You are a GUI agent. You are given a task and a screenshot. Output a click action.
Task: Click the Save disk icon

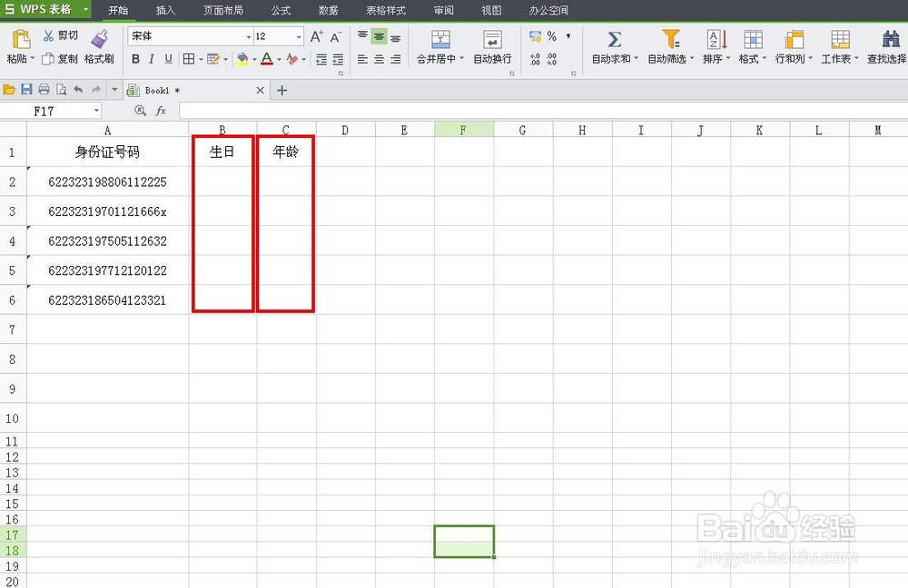coord(26,90)
